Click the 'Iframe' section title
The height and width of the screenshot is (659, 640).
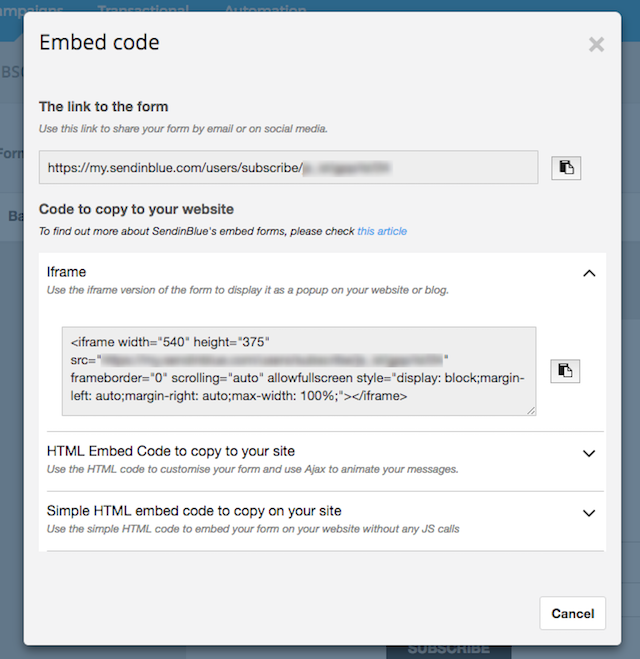(x=66, y=272)
